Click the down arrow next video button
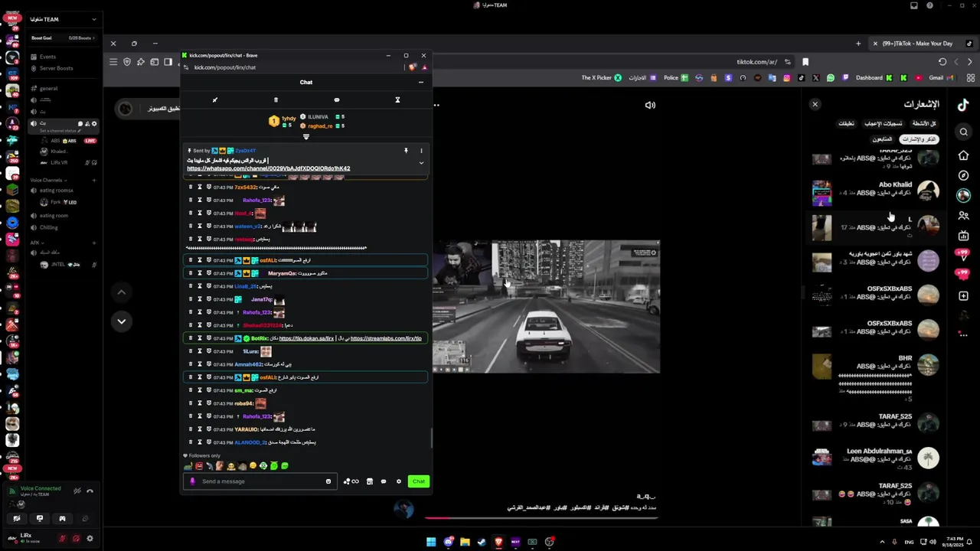Screen dimensions: 980x551 click(x=121, y=321)
